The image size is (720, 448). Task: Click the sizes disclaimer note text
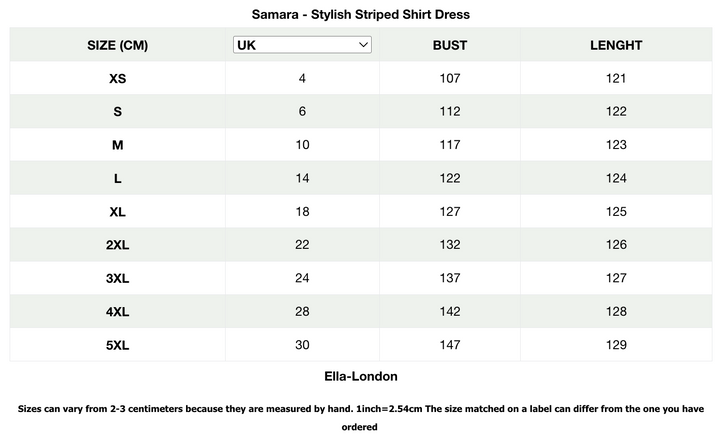pos(360,418)
